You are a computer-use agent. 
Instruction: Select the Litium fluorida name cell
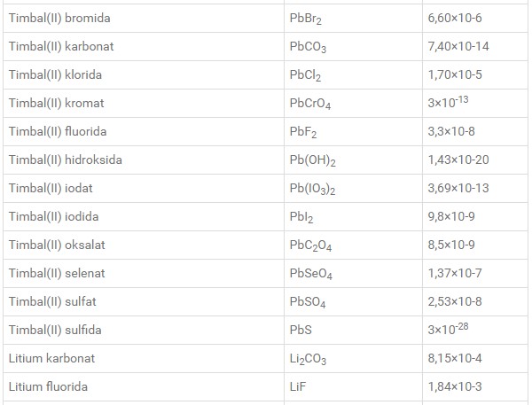coord(144,387)
